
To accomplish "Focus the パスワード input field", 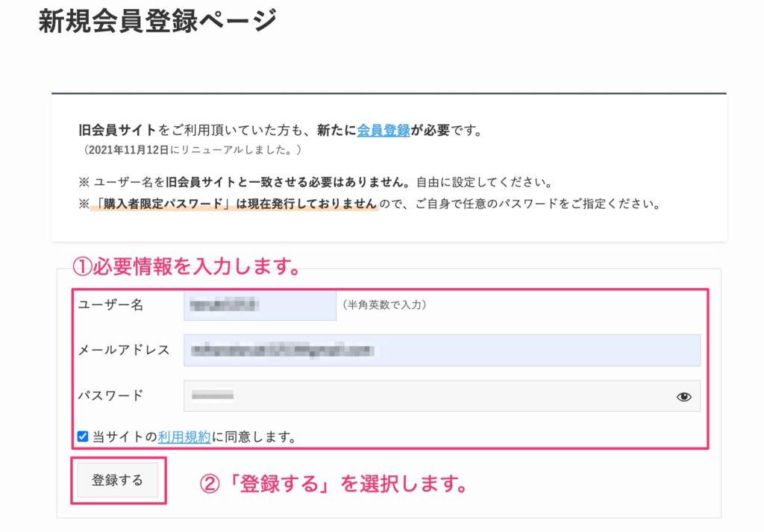I will coord(442,395).
